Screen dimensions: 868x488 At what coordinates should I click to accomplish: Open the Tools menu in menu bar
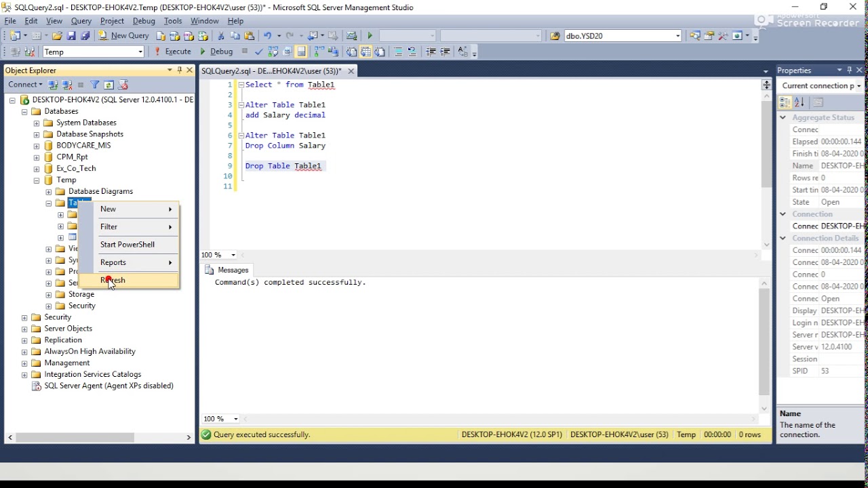(173, 21)
